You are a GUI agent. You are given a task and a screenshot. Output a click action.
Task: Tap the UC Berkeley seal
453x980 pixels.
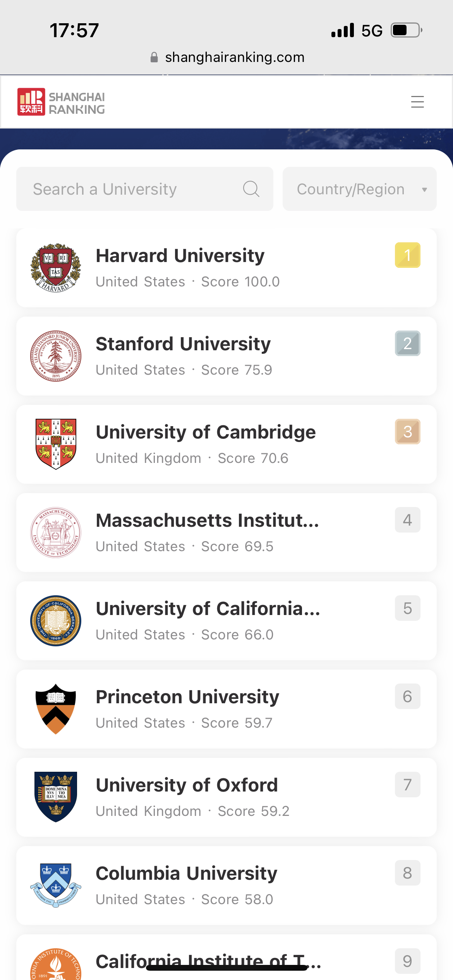tap(56, 621)
